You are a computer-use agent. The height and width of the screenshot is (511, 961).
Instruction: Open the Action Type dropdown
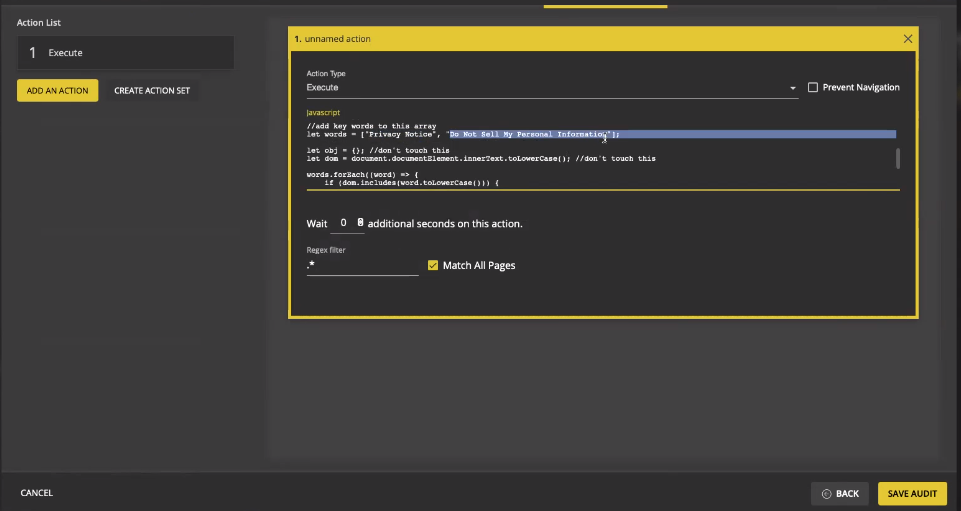(552, 88)
